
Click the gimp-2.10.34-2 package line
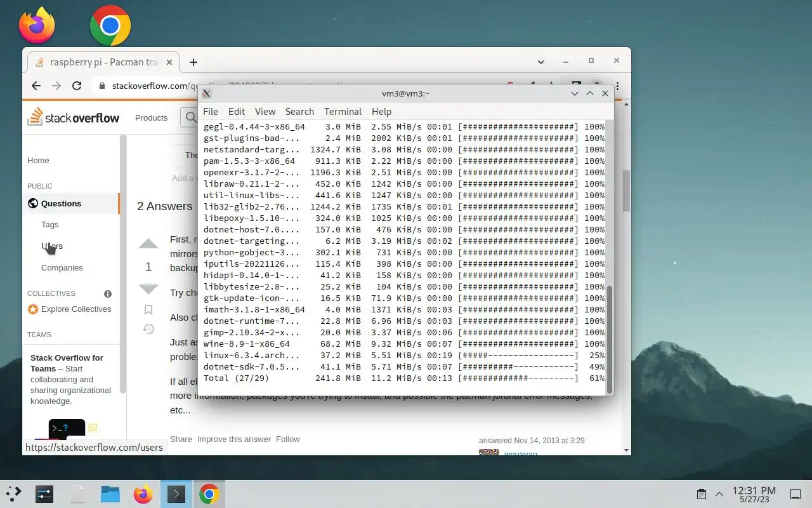(x=404, y=333)
